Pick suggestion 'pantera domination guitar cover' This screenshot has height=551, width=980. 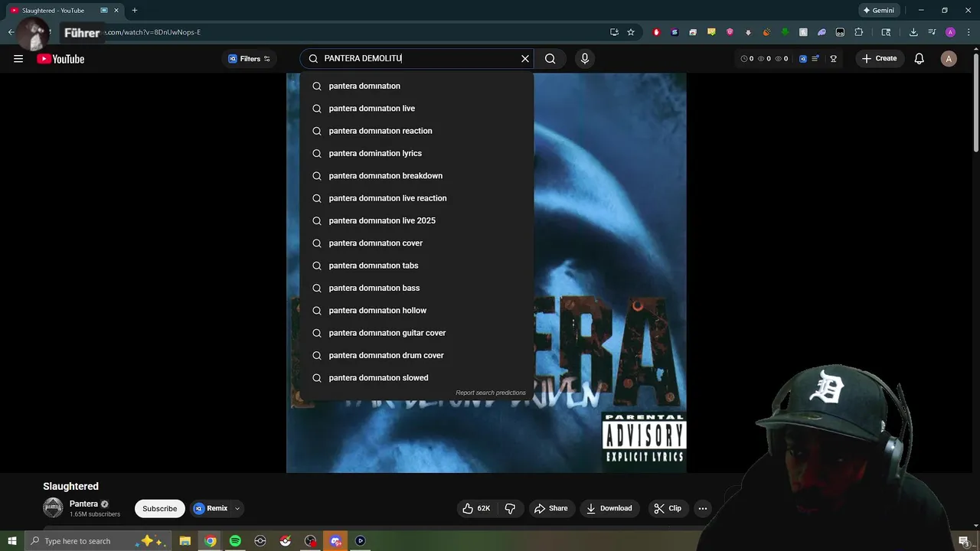[416, 333]
